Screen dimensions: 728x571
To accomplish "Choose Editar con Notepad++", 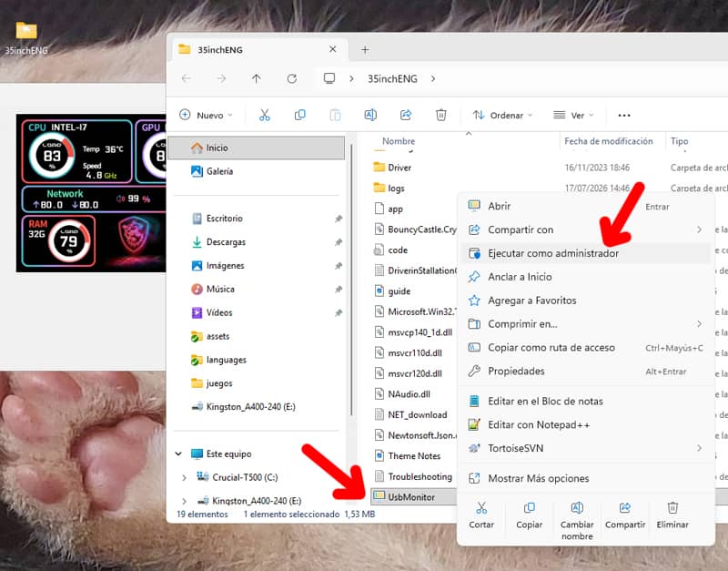I will (586, 424).
